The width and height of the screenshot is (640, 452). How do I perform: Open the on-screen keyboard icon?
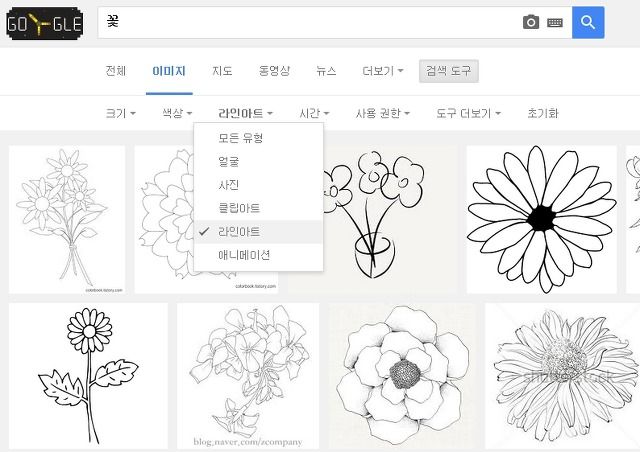555,22
